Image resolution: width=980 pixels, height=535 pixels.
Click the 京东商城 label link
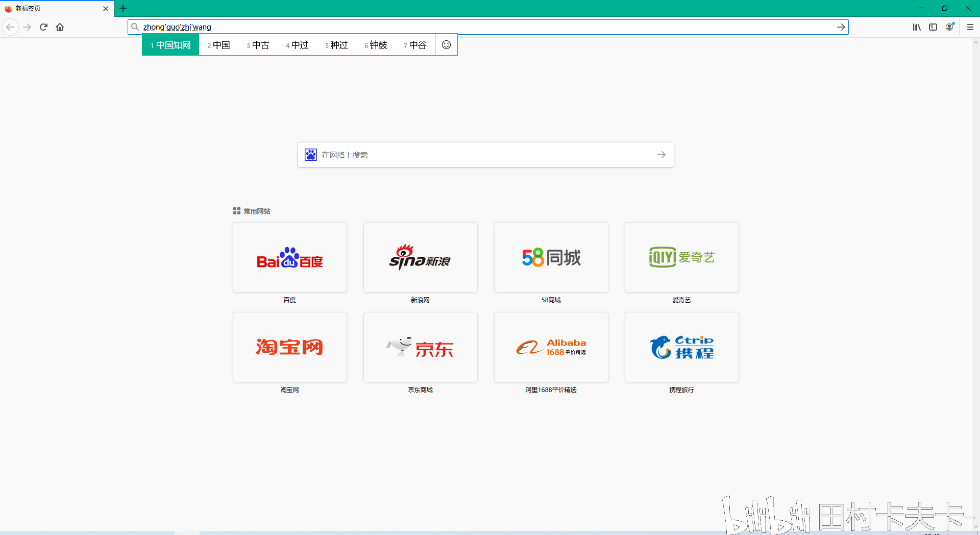421,390
